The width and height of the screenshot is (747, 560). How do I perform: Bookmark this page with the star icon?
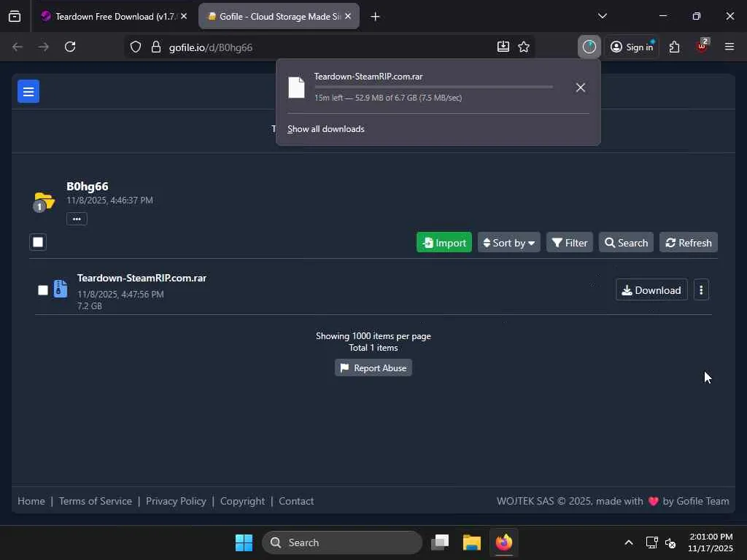tap(524, 47)
